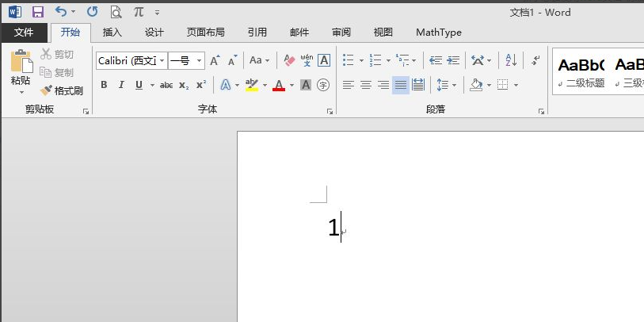This screenshot has width=644, height=322.
Task: Align text right
Action: tap(383, 85)
